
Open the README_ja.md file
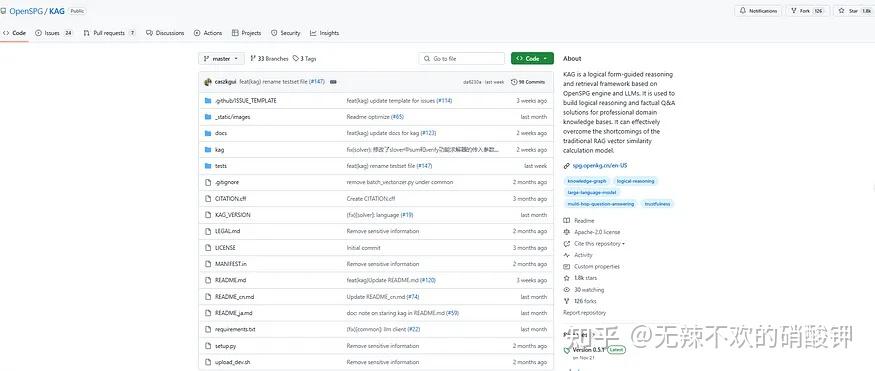234,313
